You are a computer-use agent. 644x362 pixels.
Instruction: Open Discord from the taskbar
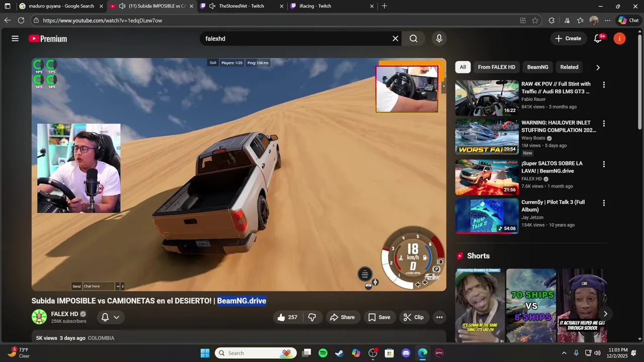[x=406, y=353]
